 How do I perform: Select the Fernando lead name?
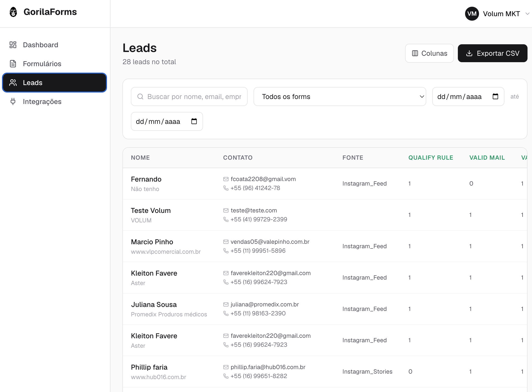point(146,179)
